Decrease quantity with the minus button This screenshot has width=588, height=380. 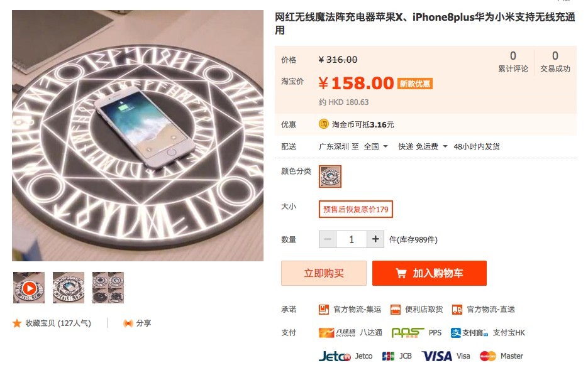328,239
